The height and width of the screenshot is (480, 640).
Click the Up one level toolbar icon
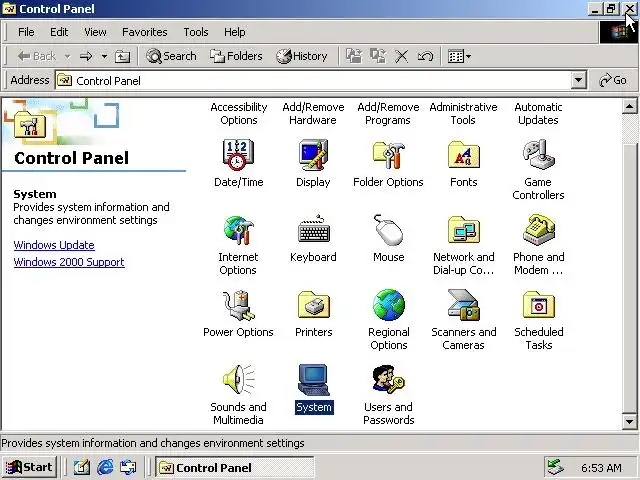(122, 56)
